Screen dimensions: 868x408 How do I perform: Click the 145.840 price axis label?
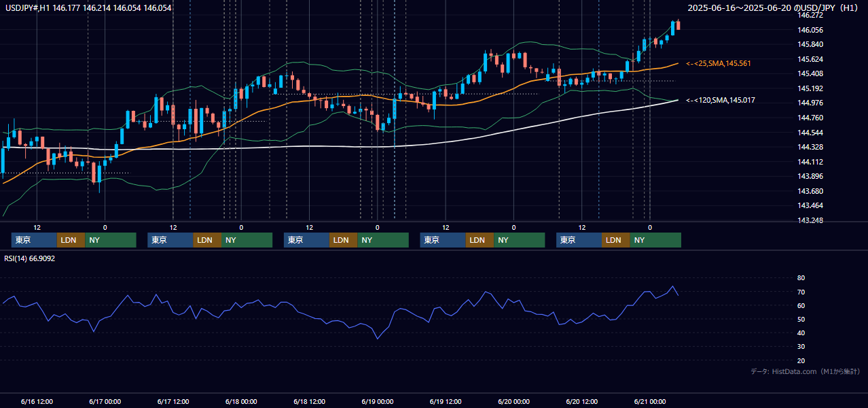click(810, 44)
